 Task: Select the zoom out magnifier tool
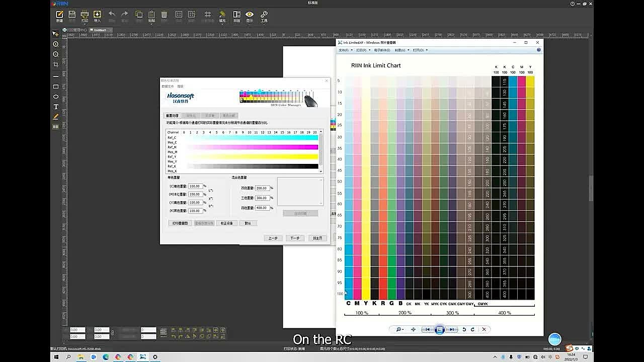point(56,54)
